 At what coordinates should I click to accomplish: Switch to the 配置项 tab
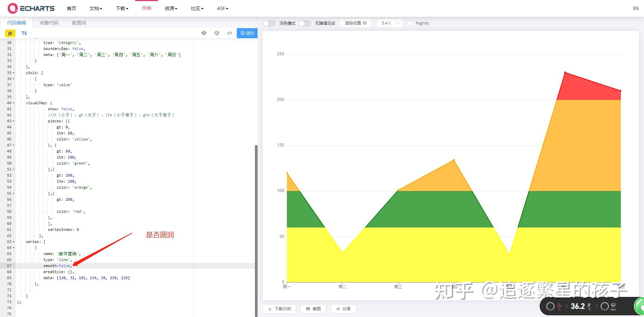click(78, 22)
